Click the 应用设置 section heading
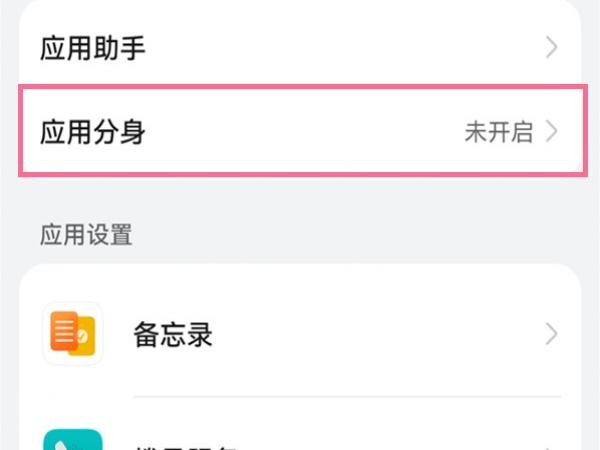Image resolution: width=600 pixels, height=450 pixels. click(x=86, y=234)
